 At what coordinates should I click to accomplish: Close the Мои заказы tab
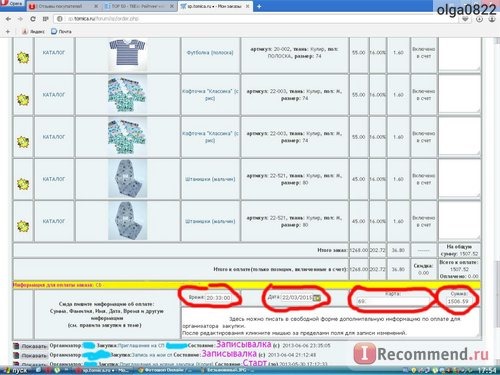click(248, 6)
